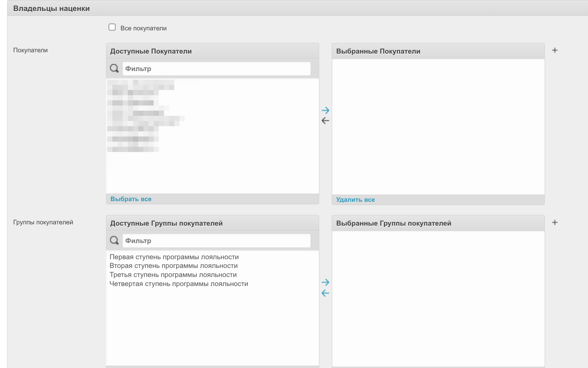Viewport: 588px width, 368px height.
Task: Move selected customer right with arrow
Action: (325, 110)
